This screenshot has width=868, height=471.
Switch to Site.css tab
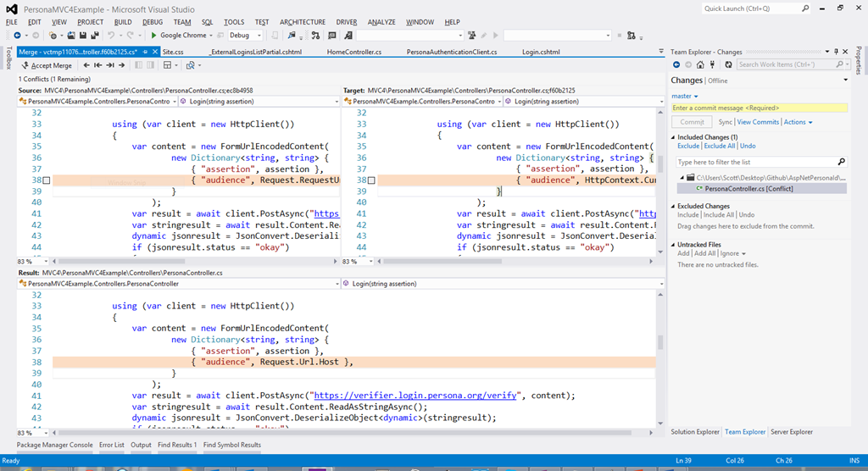tap(173, 52)
